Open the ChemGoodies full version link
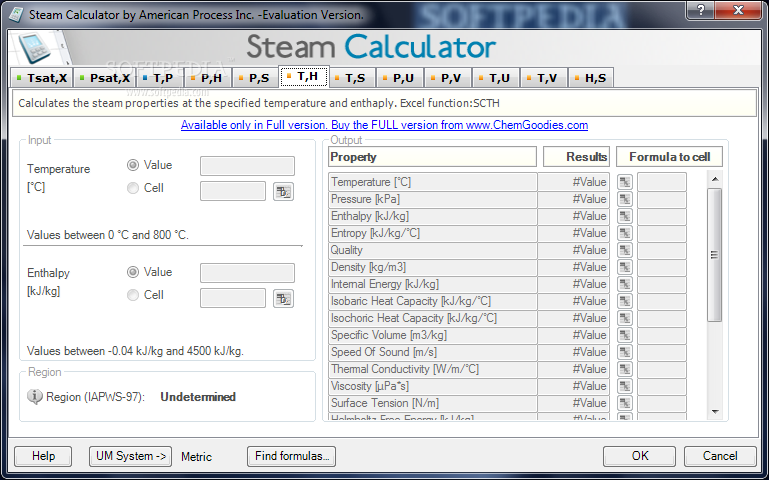Screen dimensions: 769x480 click(x=384, y=125)
